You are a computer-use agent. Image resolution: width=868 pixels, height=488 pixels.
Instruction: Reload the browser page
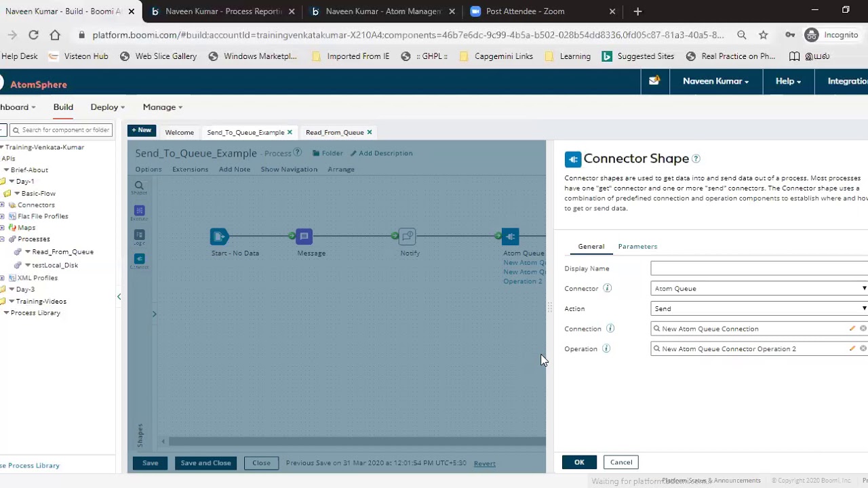33,35
